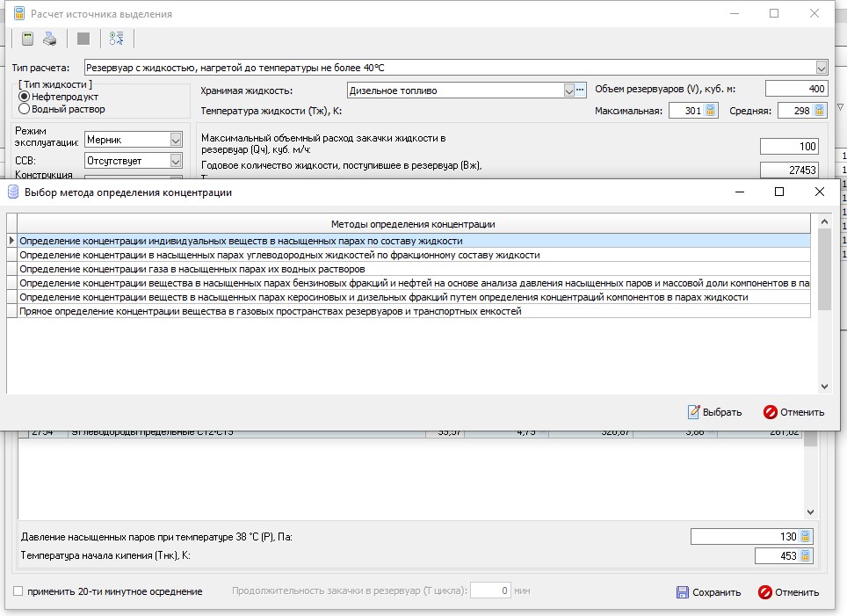Screen dimensions: 847x616
Task: Click calculator icon beside boiling start temperature
Action: click(806, 555)
